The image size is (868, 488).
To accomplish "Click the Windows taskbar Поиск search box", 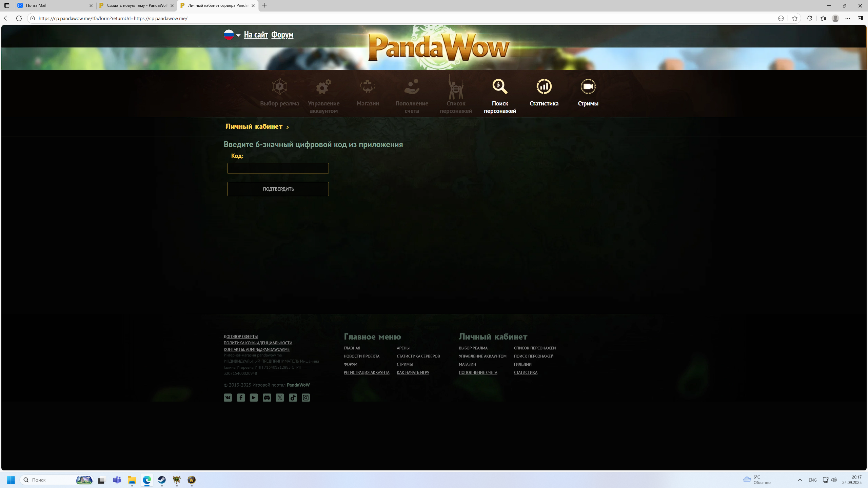I will [x=56, y=480].
